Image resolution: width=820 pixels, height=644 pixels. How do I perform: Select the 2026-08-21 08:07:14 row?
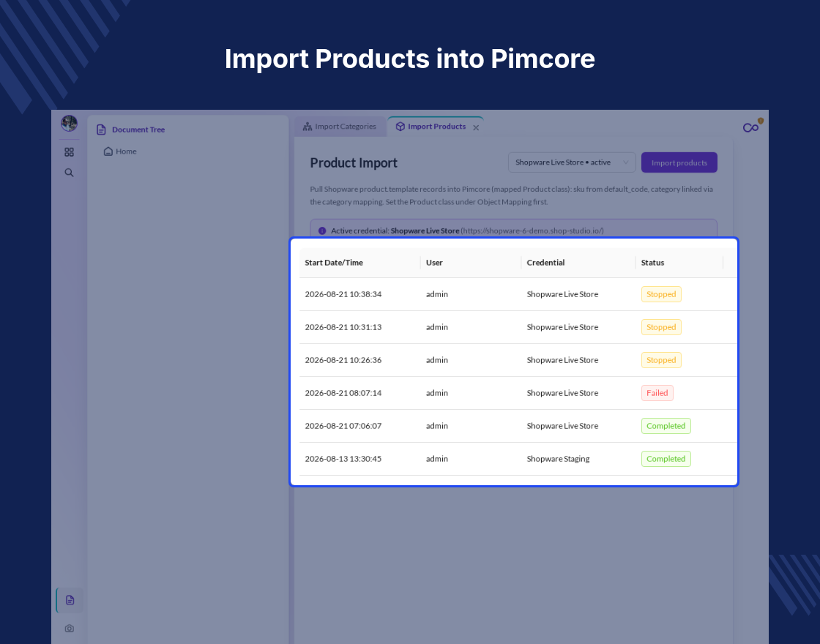pyautogui.click(x=518, y=393)
